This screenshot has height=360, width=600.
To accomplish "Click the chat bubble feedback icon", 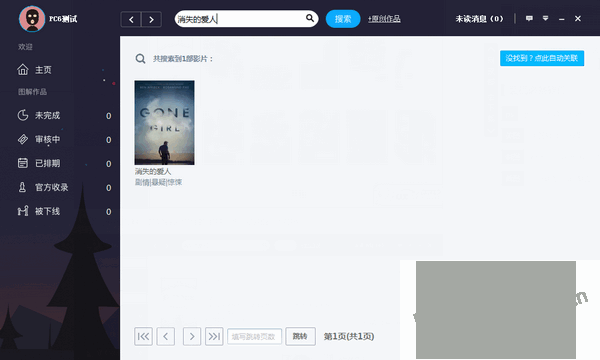I will click(529, 18).
